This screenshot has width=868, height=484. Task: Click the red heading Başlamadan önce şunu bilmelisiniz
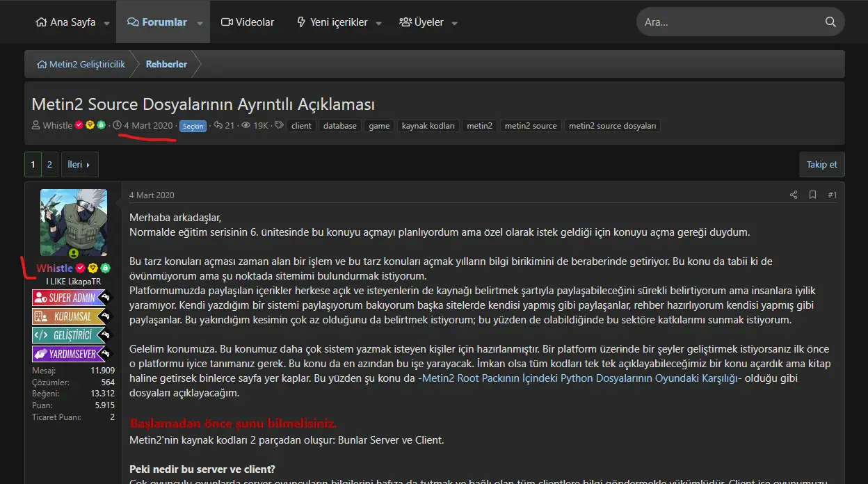point(233,423)
